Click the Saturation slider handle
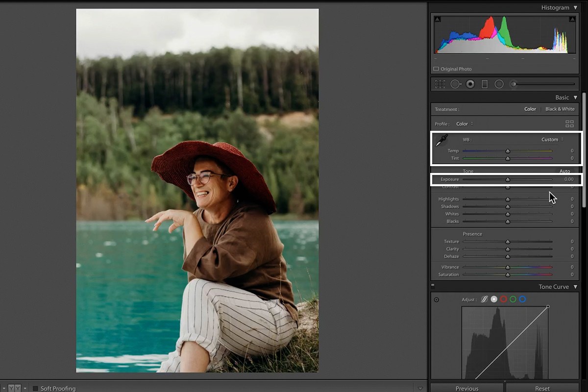Image resolution: width=588 pixels, height=392 pixels. tap(508, 274)
